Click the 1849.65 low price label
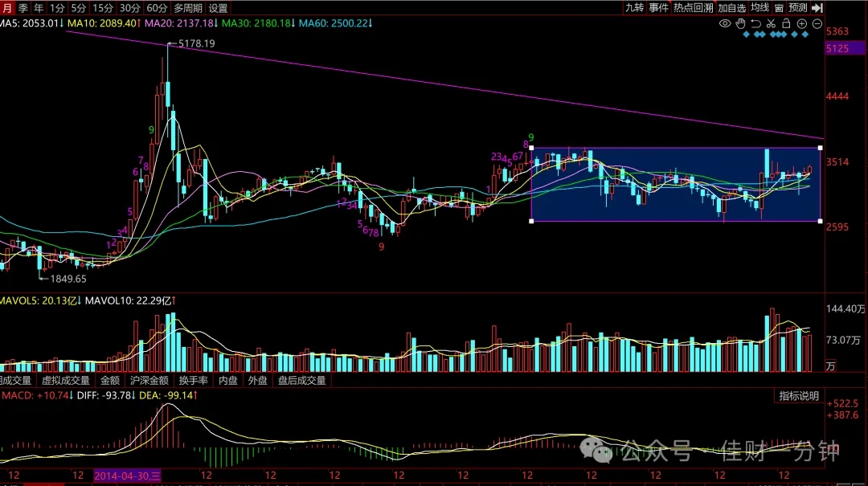Screen dimensions: 868x486 click(x=68, y=279)
